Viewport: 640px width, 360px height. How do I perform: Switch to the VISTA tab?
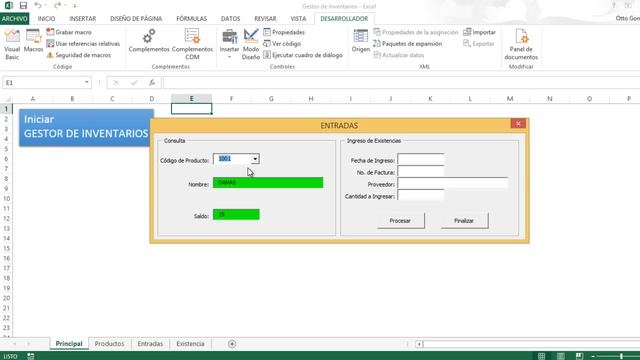[298, 19]
